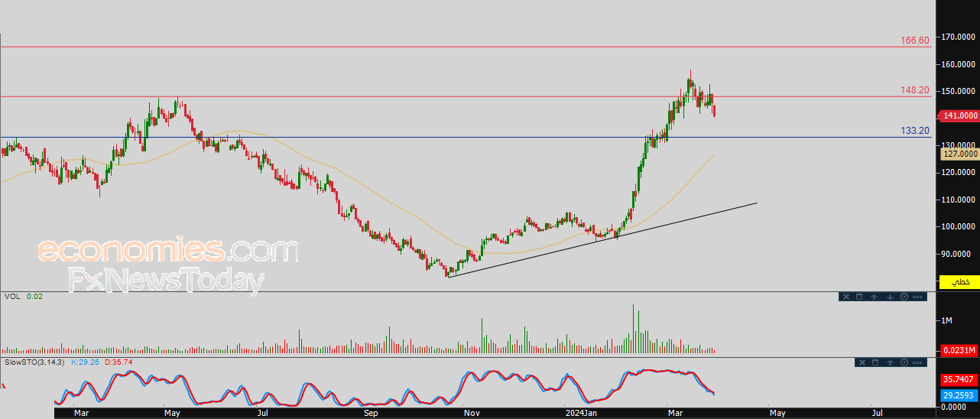The height and width of the screenshot is (419, 980).
Task: Maximize the SlowSTO indicator pane
Action: click(x=875, y=362)
